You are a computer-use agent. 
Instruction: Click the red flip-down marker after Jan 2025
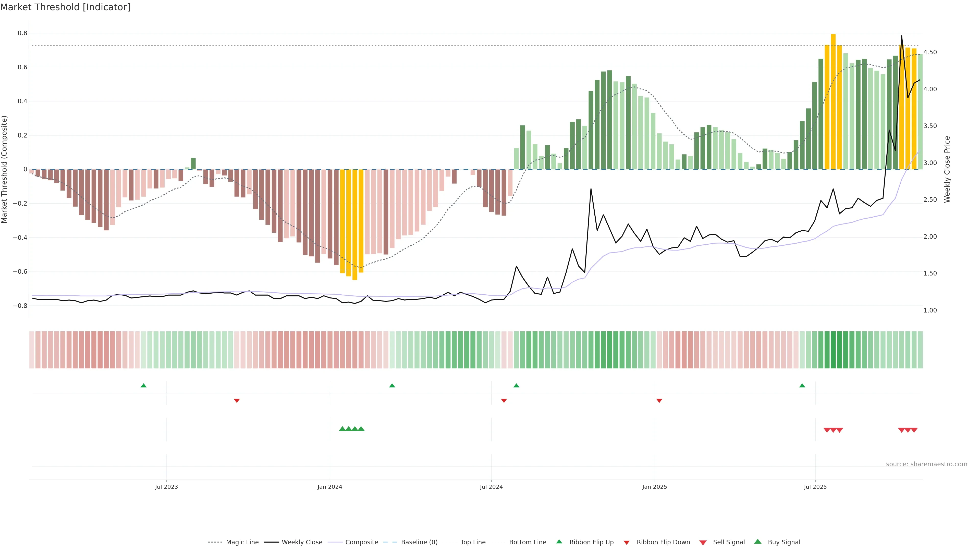659,400
